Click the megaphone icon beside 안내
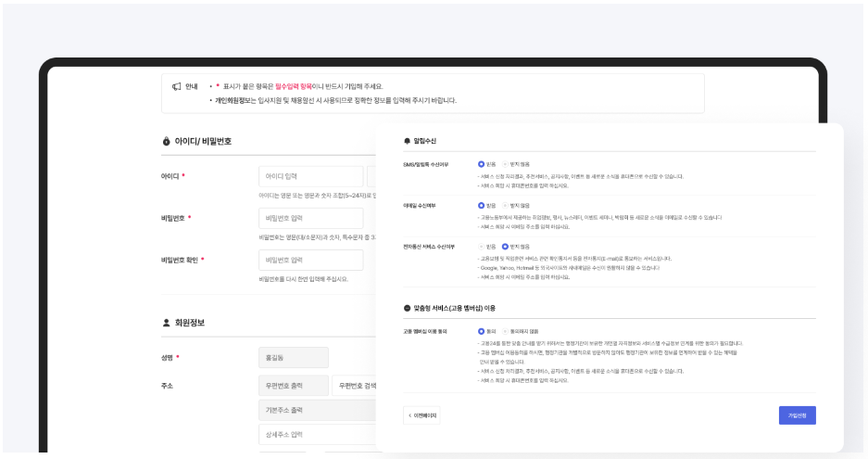This screenshot has width=868, height=459. [x=177, y=86]
